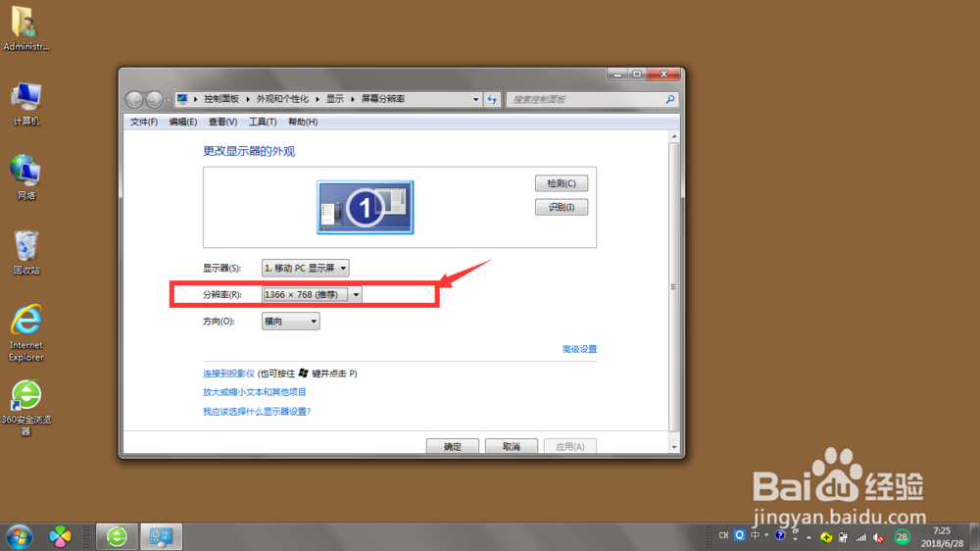Select the 回收站 recycle bin icon
This screenshot has height=551, width=980.
25,253
